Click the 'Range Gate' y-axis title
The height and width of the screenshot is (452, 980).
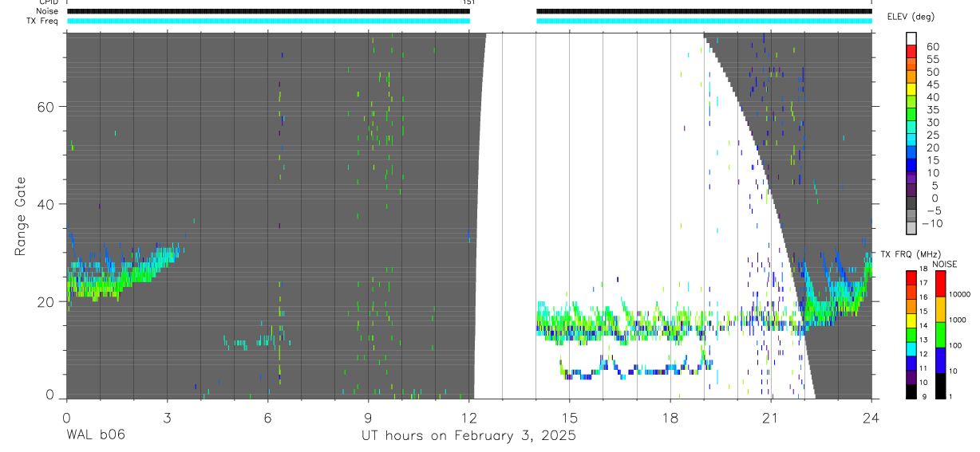point(21,216)
